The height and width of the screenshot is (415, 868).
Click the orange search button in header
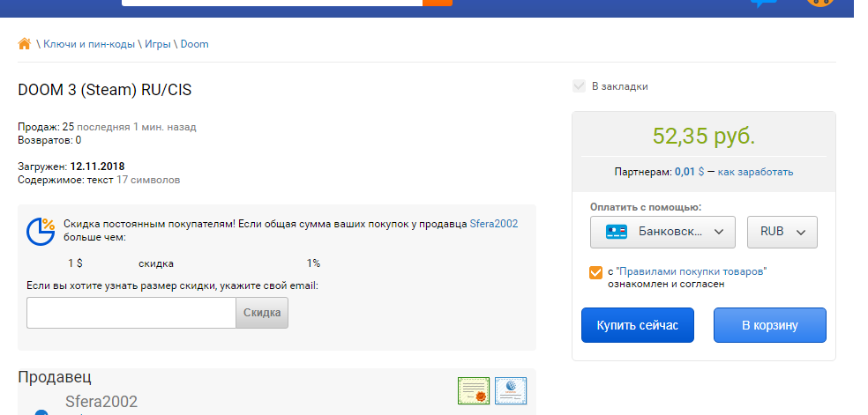click(438, 3)
